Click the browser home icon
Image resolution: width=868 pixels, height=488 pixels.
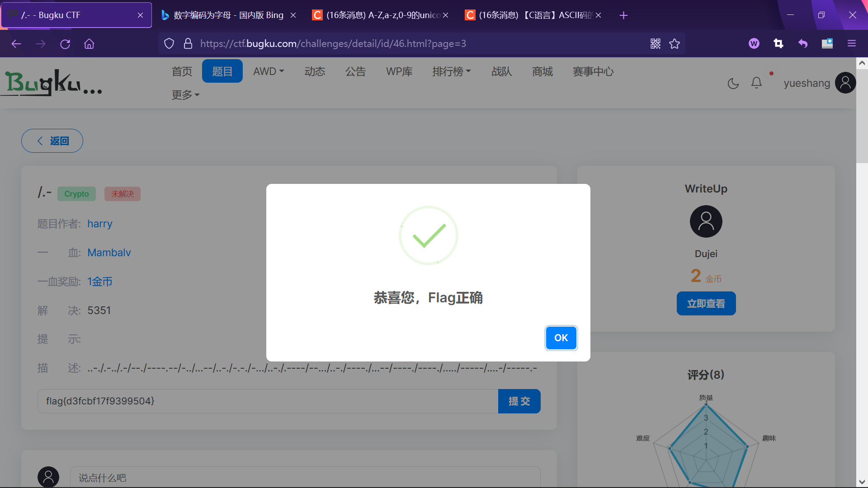pyautogui.click(x=89, y=44)
